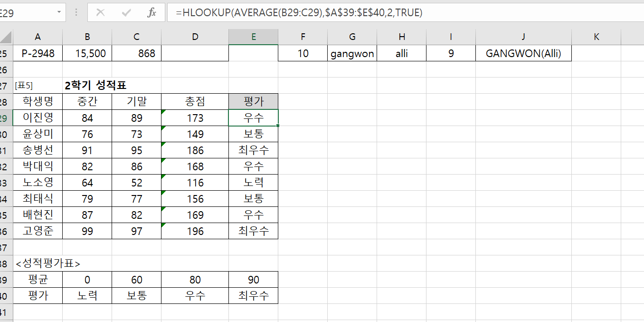Select the P-2948 cell
The image size is (644, 322).
click(38, 54)
